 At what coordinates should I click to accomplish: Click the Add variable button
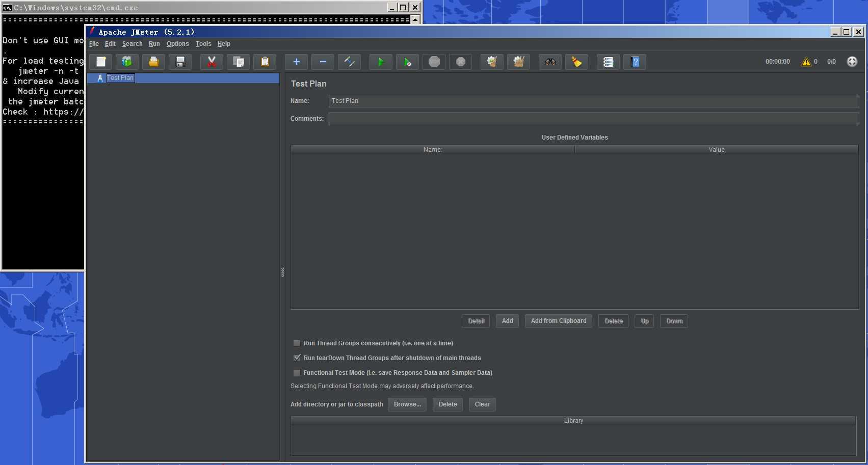(507, 321)
